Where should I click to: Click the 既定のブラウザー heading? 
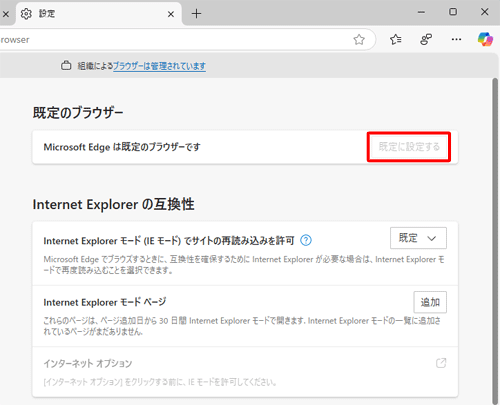[x=78, y=113]
